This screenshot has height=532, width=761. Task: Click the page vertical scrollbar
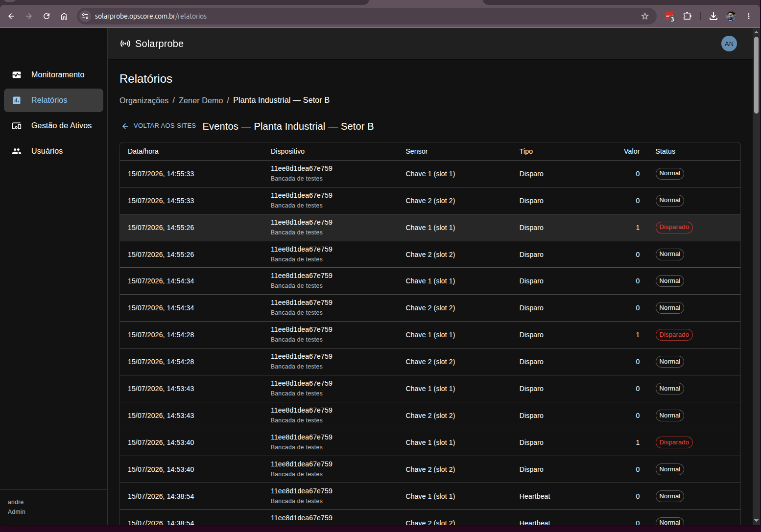[x=756, y=72]
